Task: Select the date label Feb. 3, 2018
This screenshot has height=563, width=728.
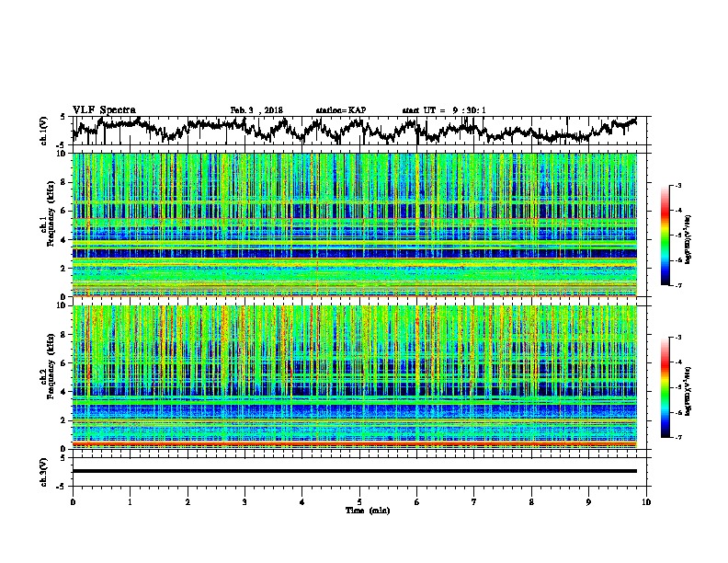Action: (x=256, y=110)
